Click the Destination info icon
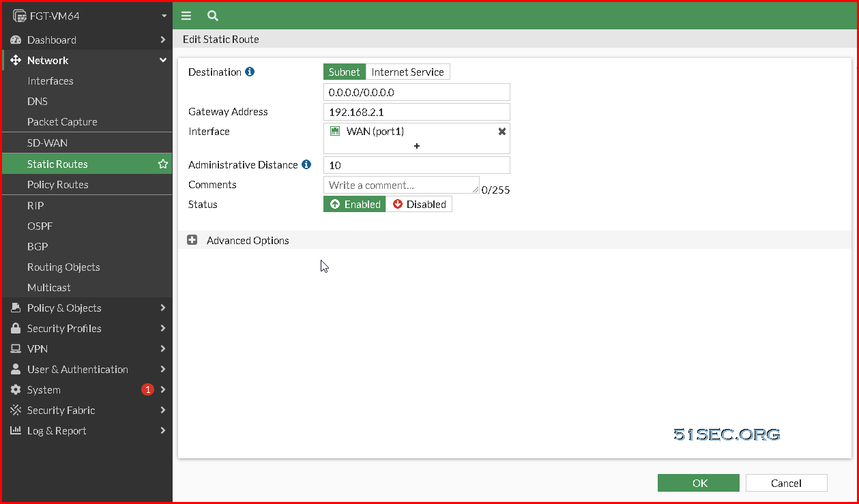The width and height of the screenshot is (859, 504). coord(250,72)
